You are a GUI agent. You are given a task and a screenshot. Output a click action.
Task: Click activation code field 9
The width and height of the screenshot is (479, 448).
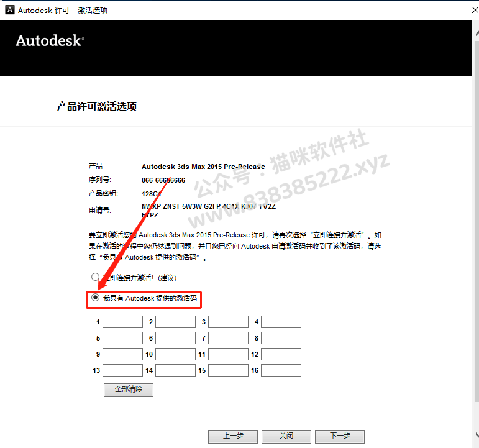(122, 354)
